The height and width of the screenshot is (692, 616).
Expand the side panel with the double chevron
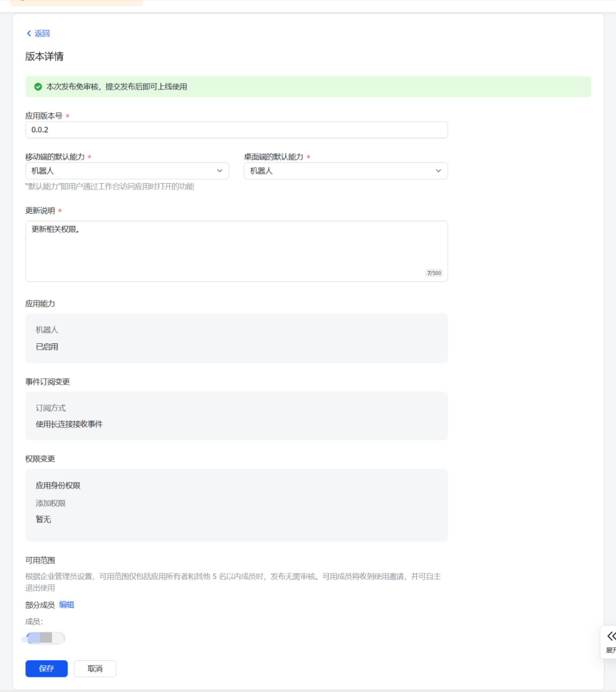[x=611, y=636]
